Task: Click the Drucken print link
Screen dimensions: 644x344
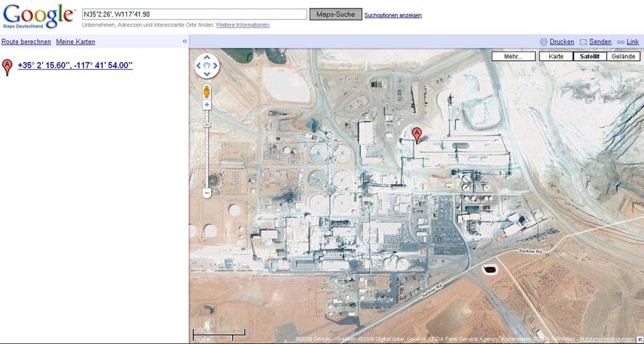Action: coord(562,42)
